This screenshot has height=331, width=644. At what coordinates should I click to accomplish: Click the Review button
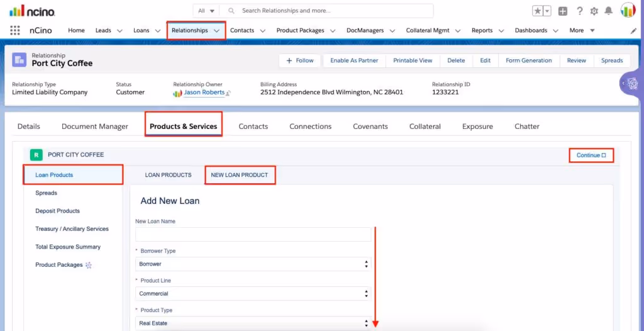[577, 60]
